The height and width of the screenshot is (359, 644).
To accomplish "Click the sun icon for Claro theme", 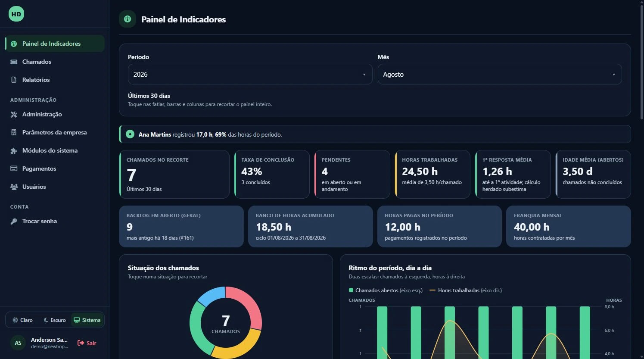I will tap(15, 320).
